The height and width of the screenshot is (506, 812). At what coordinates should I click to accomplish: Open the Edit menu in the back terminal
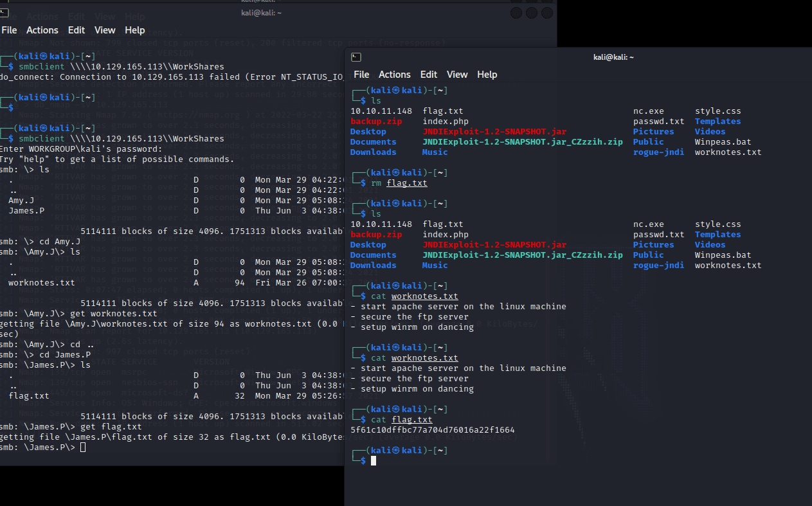click(77, 30)
